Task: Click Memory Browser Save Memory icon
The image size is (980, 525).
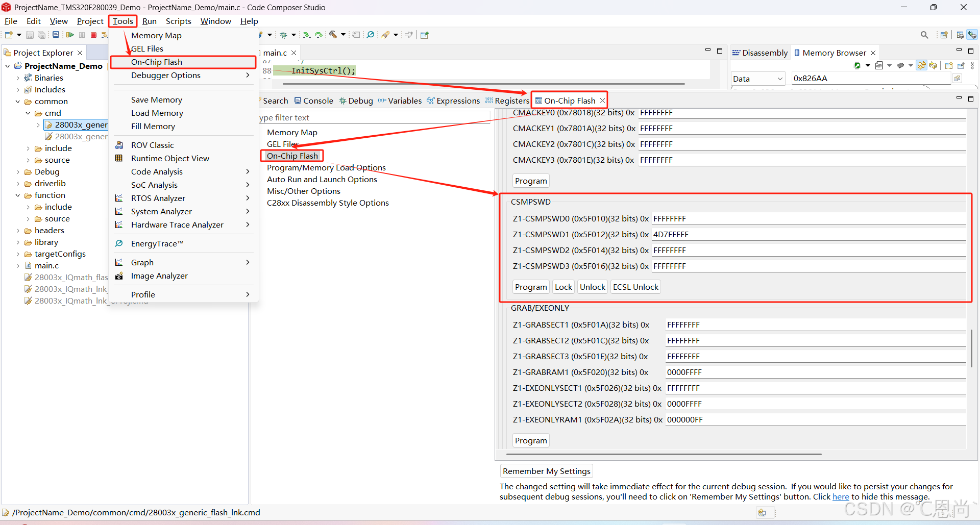Action: 879,65
